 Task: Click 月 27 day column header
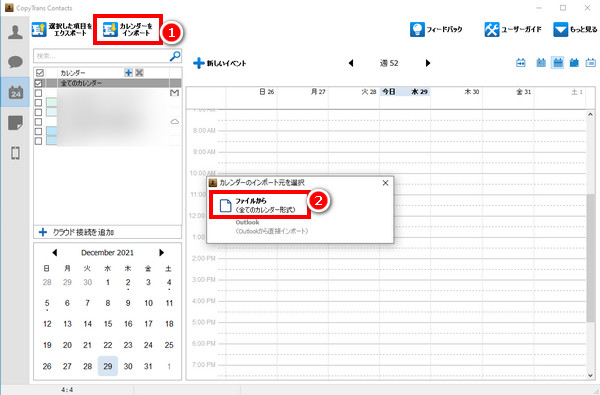click(318, 92)
